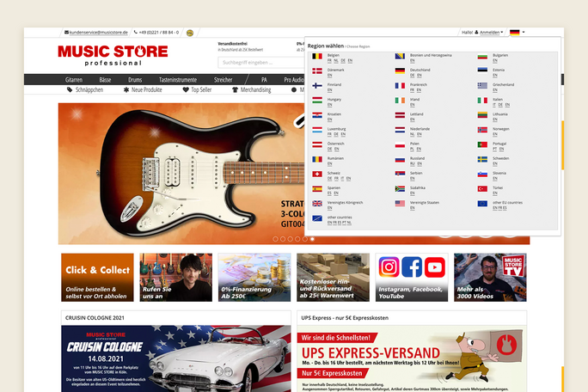Click the Music Store professional logo
The image size is (588, 392).
pos(113,55)
